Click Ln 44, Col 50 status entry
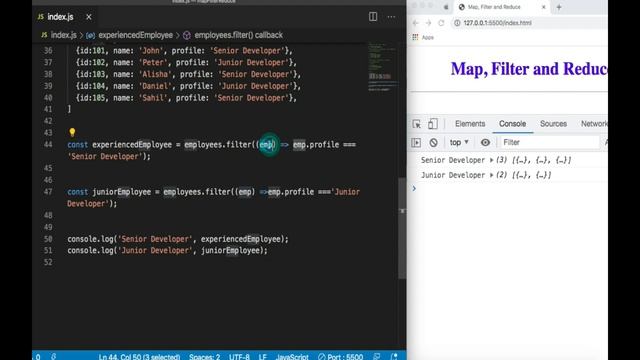Viewport: 640px width, 360px height. [139, 356]
